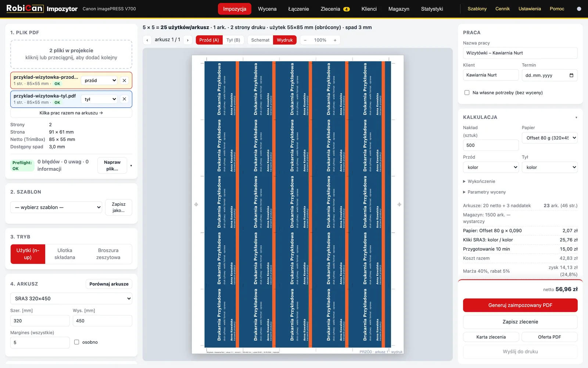588x368 pixels.
Task: Open wybierz szablon dropdown
Action: [x=56, y=207]
